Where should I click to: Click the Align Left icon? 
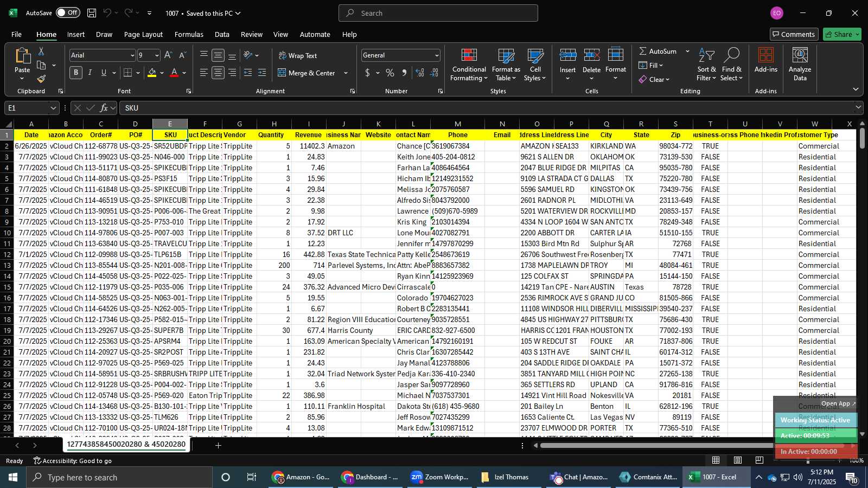(203, 73)
